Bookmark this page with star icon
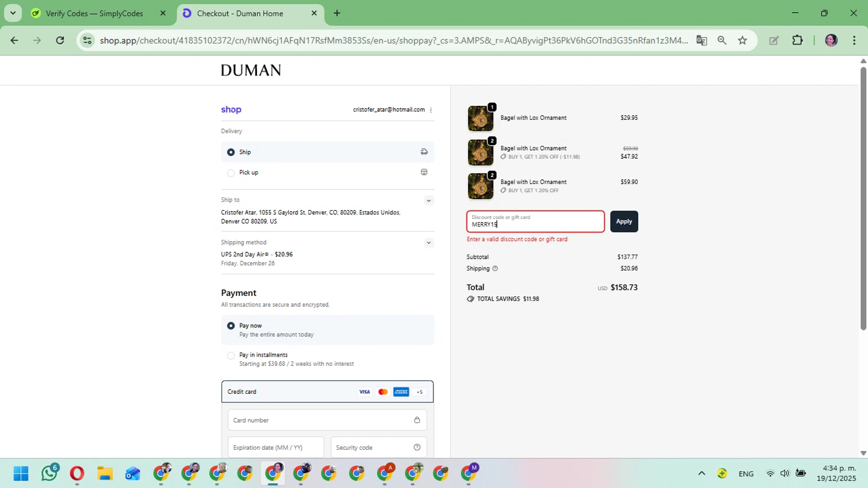 coord(742,41)
